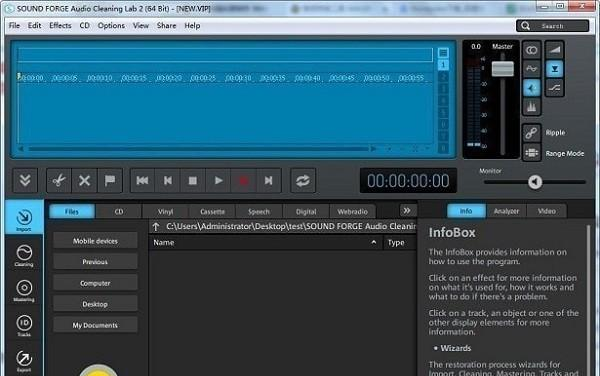Click the stereo overlapping circles icon
Image resolution: width=600 pixels, height=376 pixels.
click(x=532, y=50)
